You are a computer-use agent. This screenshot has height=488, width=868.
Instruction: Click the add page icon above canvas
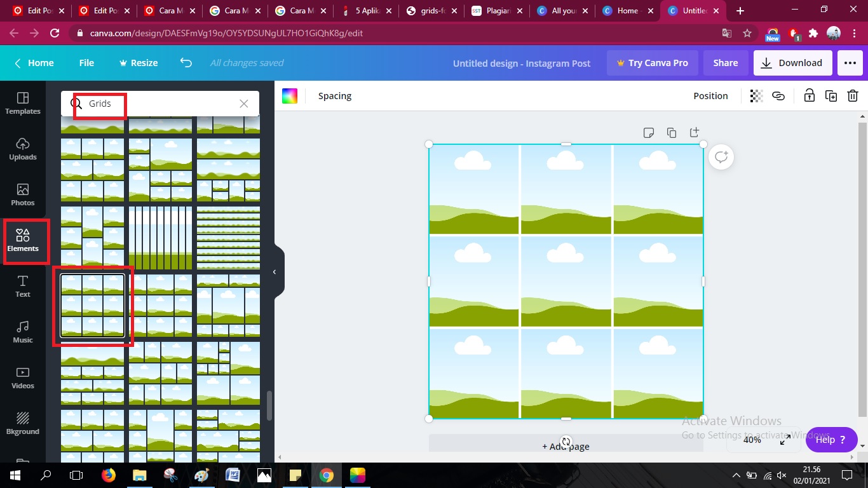[695, 132]
